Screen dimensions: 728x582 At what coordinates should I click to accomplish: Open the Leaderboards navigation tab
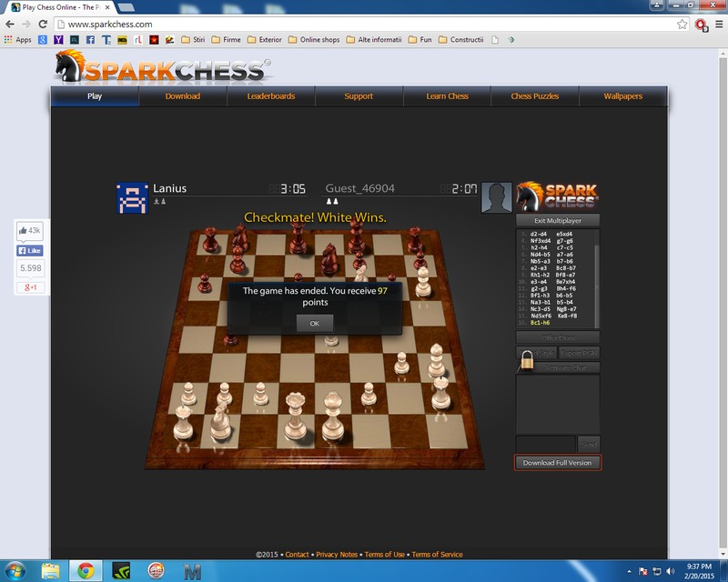click(271, 96)
